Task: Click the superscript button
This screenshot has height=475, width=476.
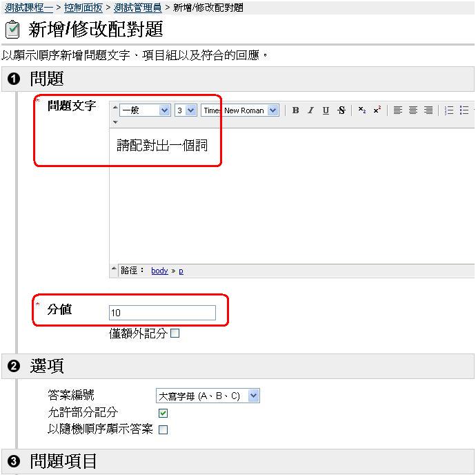Action: pos(377,110)
